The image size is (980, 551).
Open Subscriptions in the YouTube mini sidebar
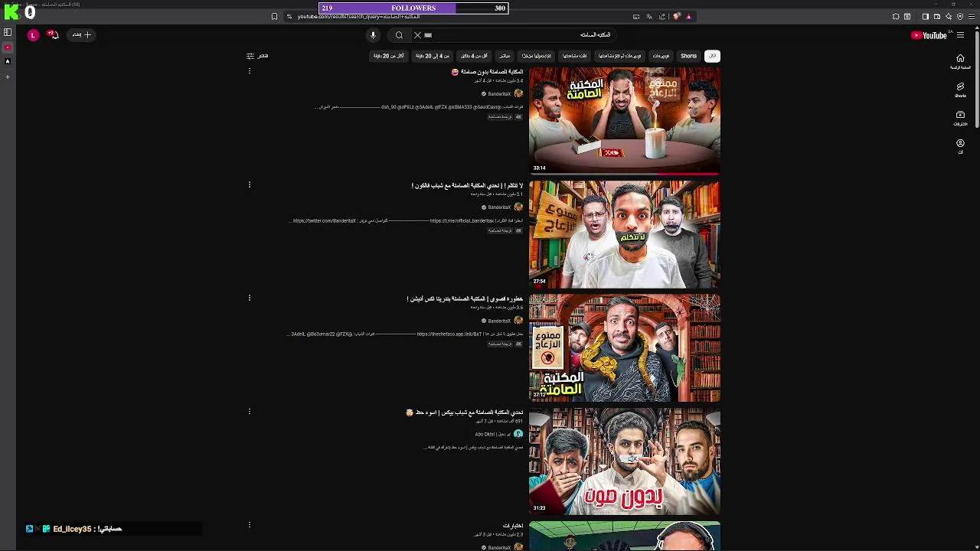(x=960, y=119)
